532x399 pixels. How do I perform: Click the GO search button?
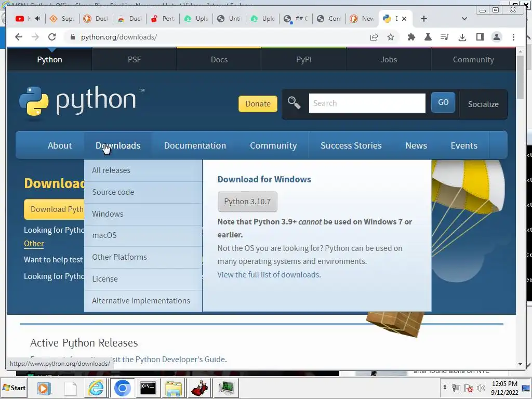pos(443,102)
